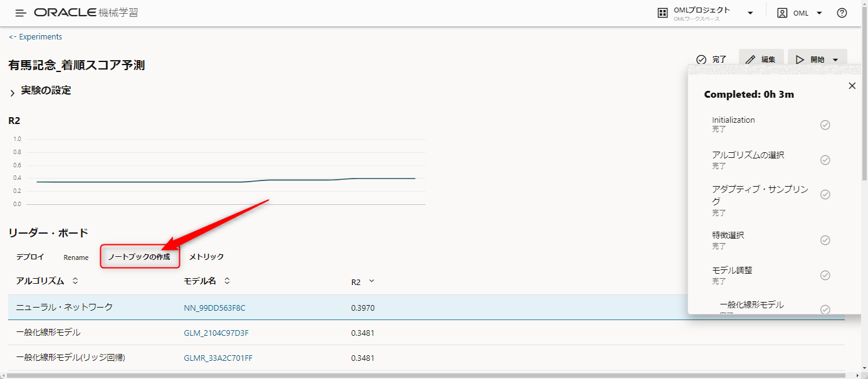This screenshot has width=868, height=379.
Task: Click the 開始 start button
Action: point(809,60)
